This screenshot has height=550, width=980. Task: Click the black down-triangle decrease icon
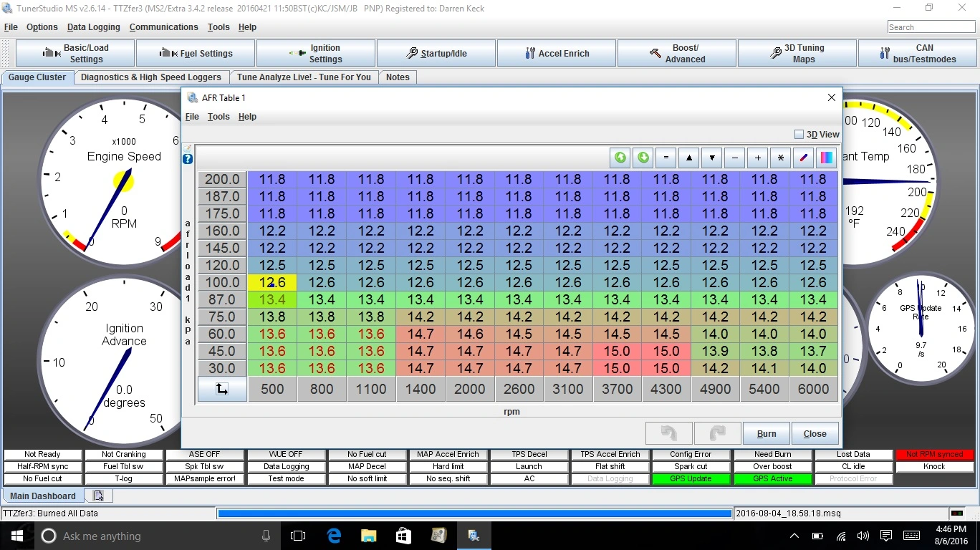[x=711, y=158]
